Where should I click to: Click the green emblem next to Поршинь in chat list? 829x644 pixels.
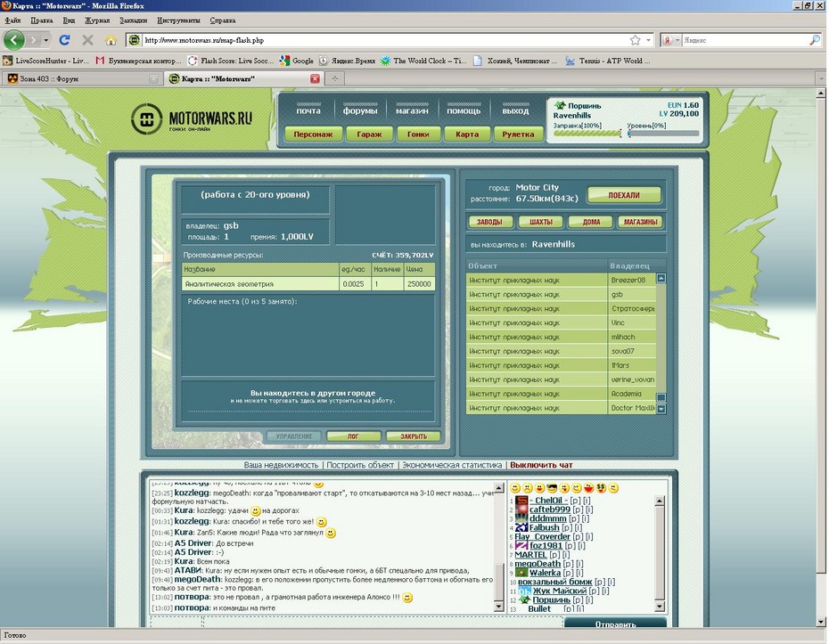click(x=524, y=599)
